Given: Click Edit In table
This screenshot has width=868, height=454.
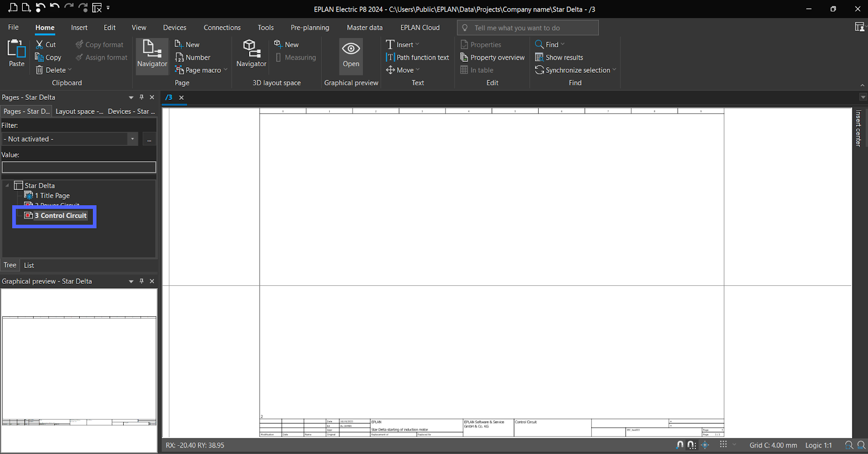Looking at the screenshot, I should point(477,70).
